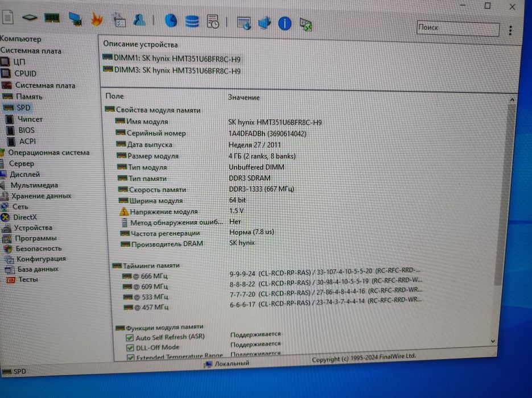
Task: Select the Имя модуля row
Action: (x=218, y=122)
